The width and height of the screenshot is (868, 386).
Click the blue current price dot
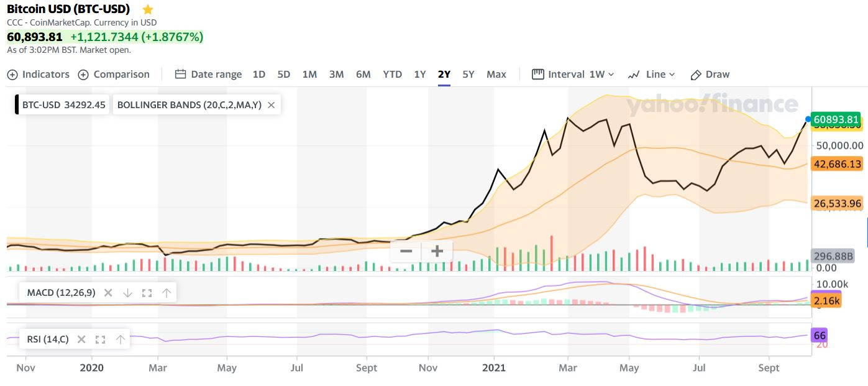coord(808,119)
